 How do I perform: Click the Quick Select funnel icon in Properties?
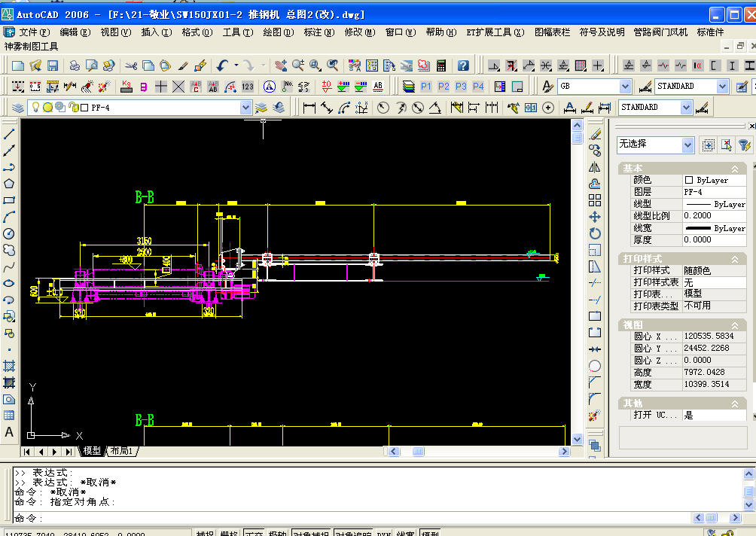coord(744,145)
